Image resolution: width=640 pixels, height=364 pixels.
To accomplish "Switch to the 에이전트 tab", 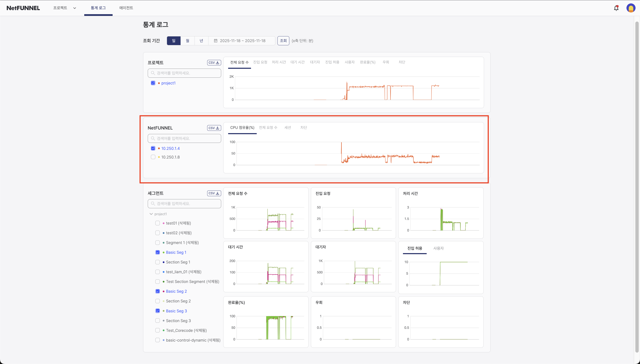I will coord(126,8).
